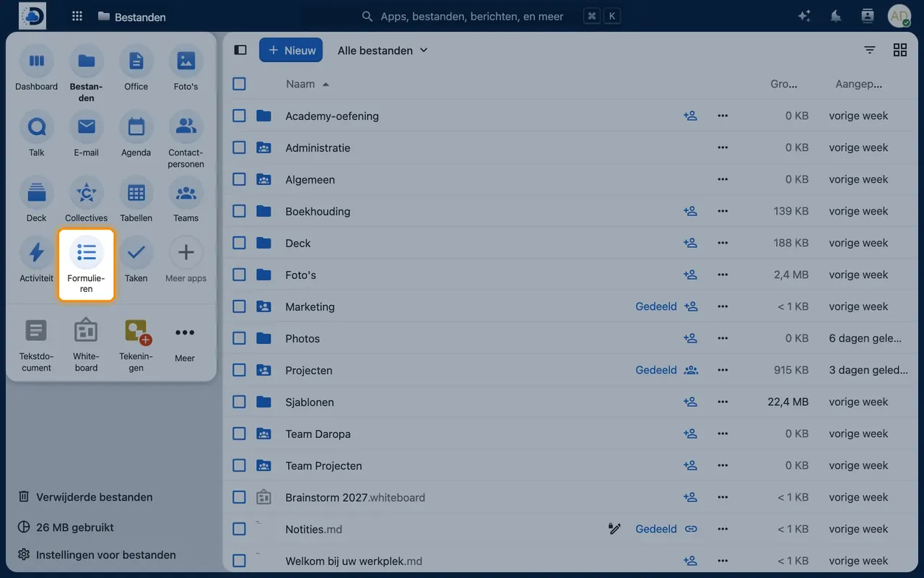The height and width of the screenshot is (578, 924).
Task: Open the Activiteit app
Action: click(x=36, y=260)
